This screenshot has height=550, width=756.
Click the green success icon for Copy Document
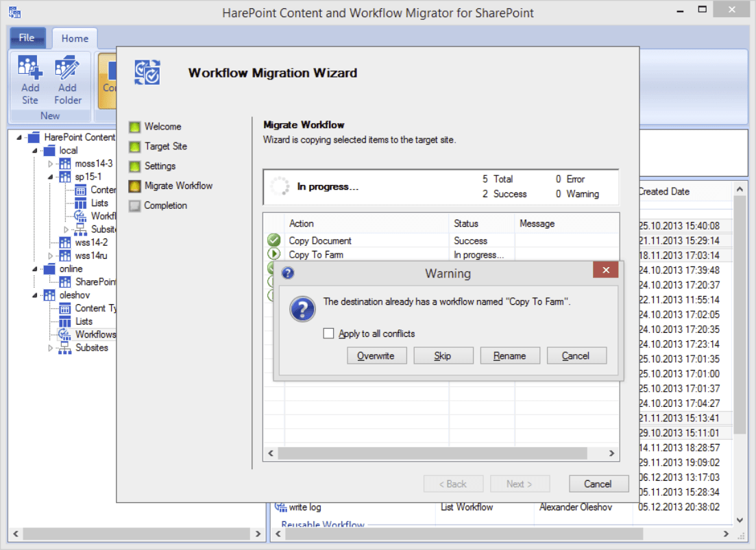coord(274,240)
